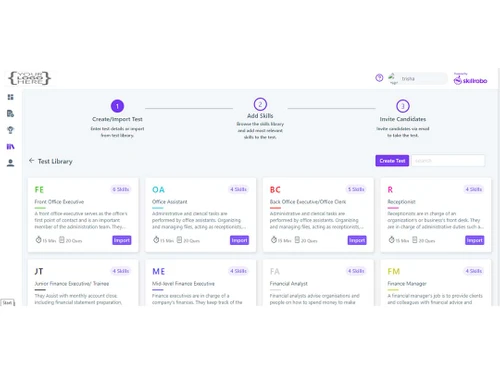Click the R card initial
Screen dimensions: 500x375
(390, 190)
